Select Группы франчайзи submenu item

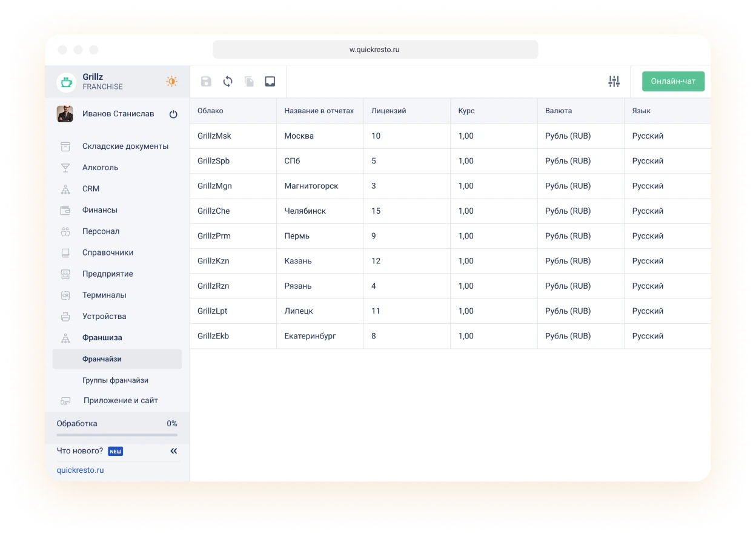point(115,380)
